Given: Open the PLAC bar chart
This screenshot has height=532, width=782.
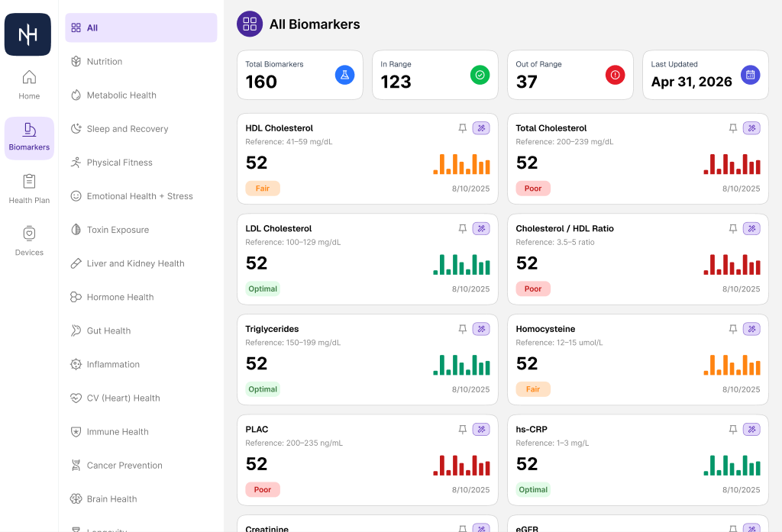Looking at the screenshot, I should tap(461, 465).
